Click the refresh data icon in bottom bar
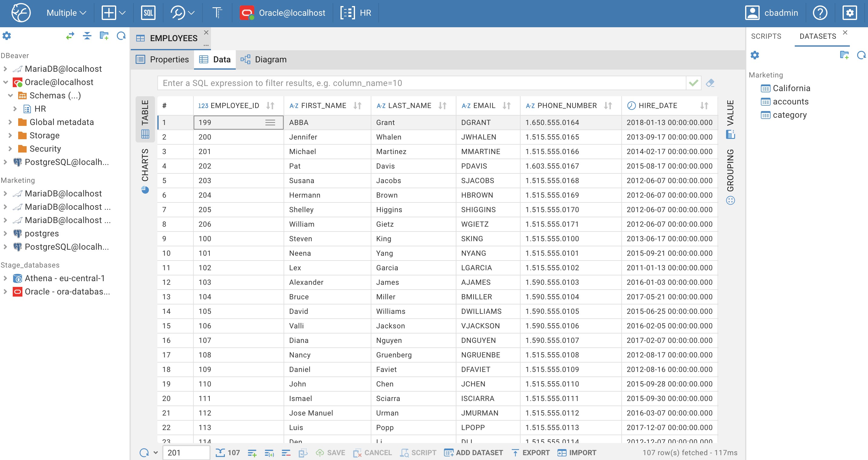868x460 pixels. [x=144, y=453]
